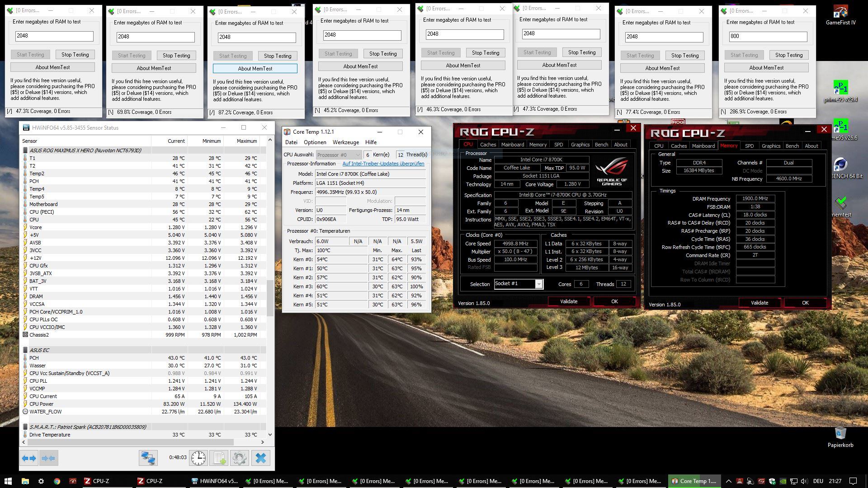868x488 pixels.
Task: Open Papierkorb recycle bin
Action: (840, 437)
